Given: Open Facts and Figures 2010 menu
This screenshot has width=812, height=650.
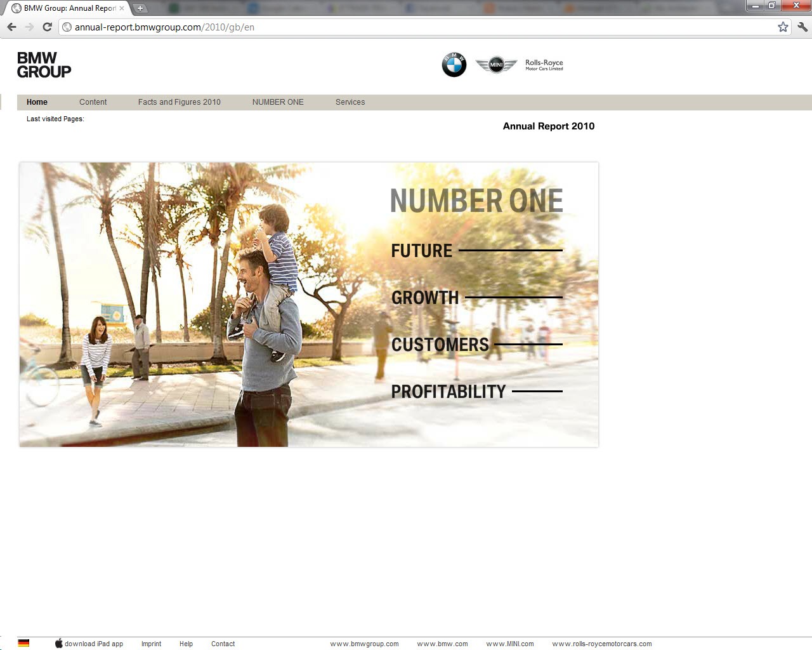Looking at the screenshot, I should [180, 102].
